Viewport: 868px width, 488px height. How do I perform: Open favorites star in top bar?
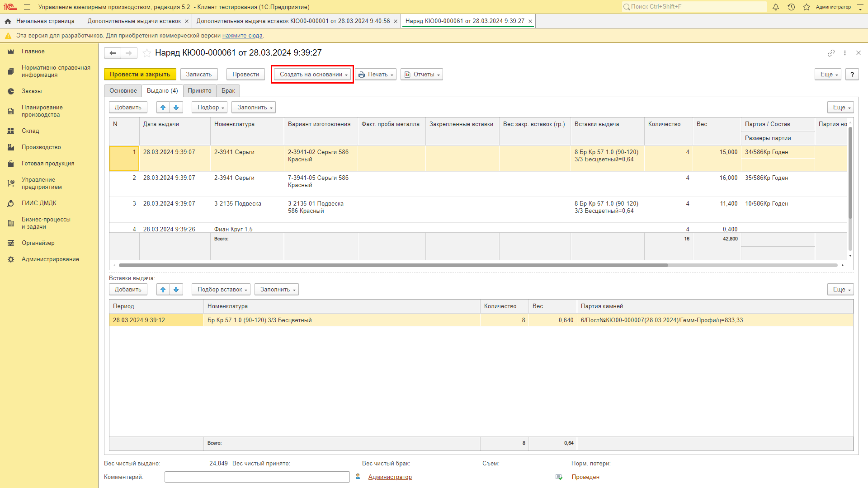point(807,7)
